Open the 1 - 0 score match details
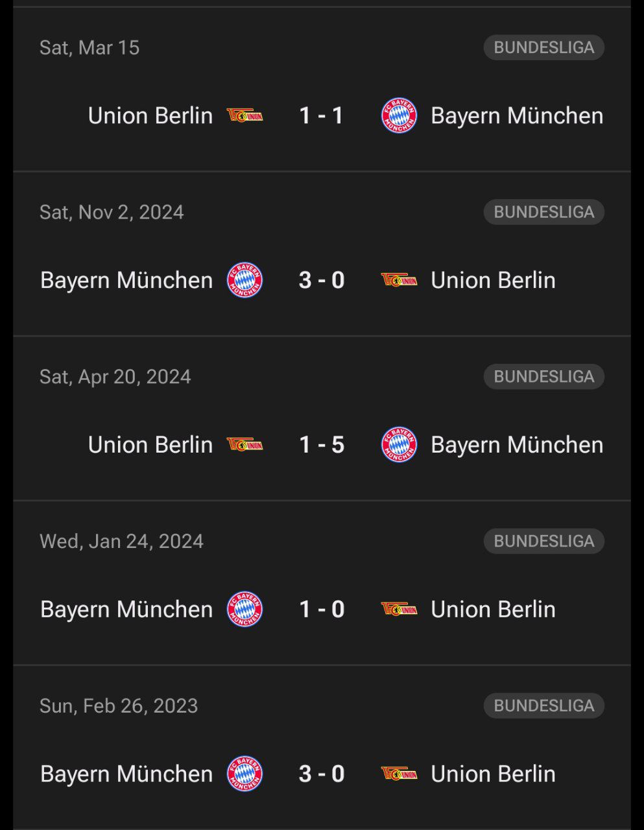Viewport: 644px width, 830px height. [322, 610]
